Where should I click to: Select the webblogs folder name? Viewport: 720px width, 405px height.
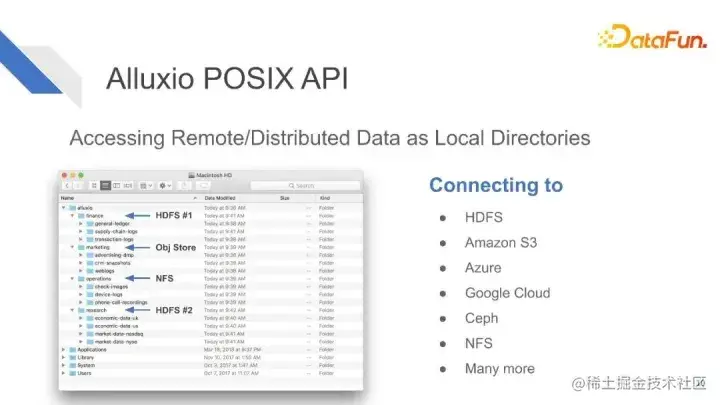click(x=105, y=271)
